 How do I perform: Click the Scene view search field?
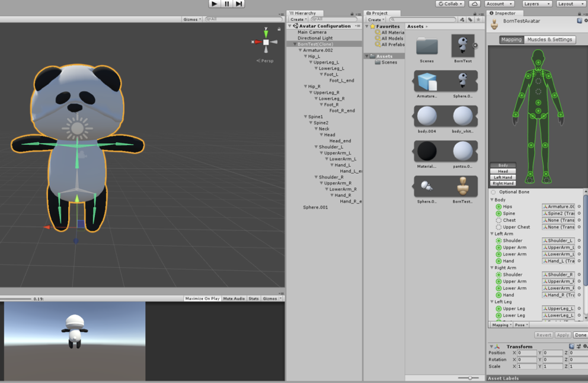click(x=244, y=19)
